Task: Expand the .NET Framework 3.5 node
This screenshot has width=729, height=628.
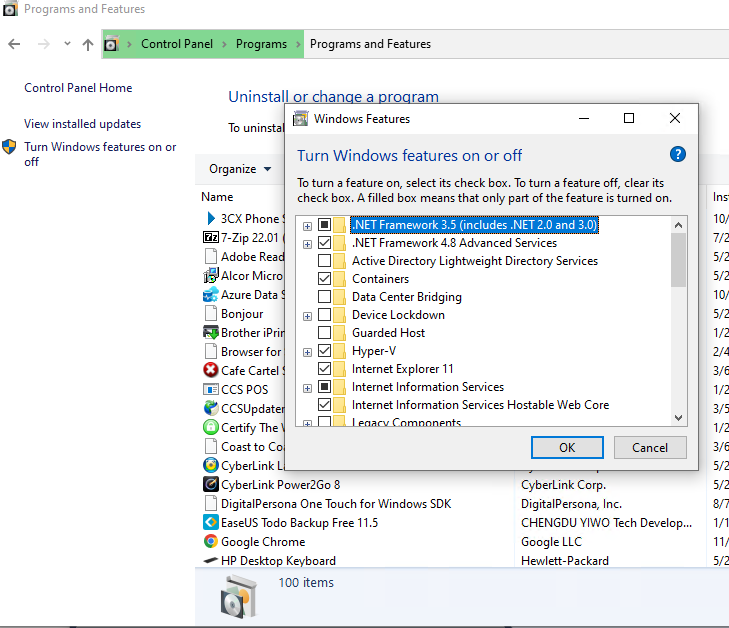Action: (x=307, y=226)
